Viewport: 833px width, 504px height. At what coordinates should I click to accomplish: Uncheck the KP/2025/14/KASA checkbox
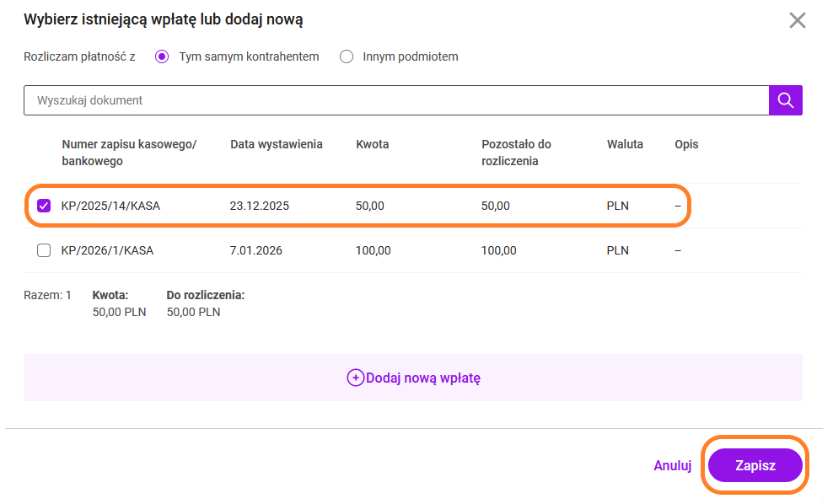pyautogui.click(x=45, y=206)
